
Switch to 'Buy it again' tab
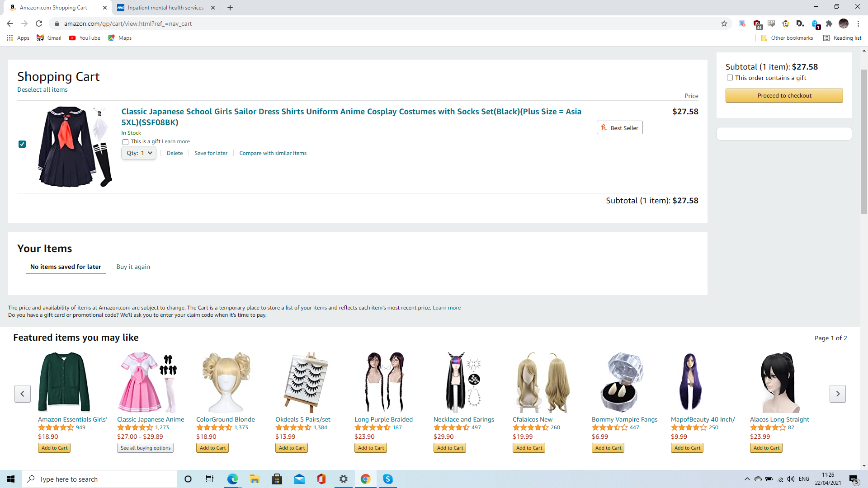click(x=133, y=267)
